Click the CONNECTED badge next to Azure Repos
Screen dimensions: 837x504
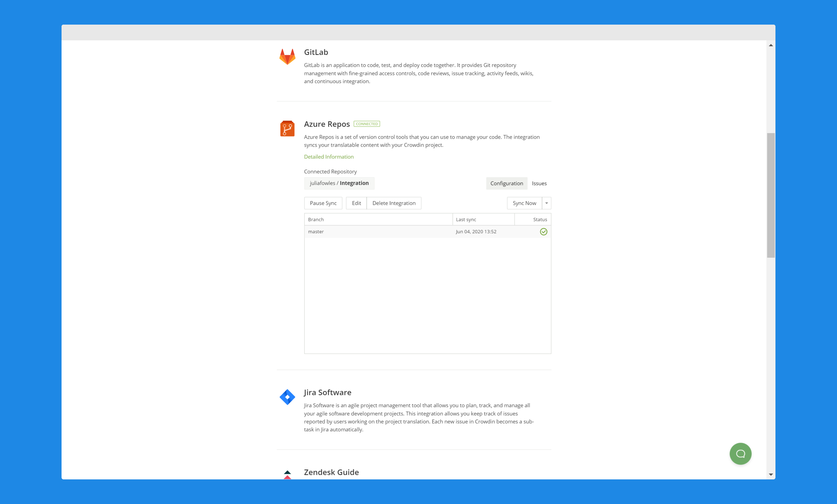tap(367, 124)
